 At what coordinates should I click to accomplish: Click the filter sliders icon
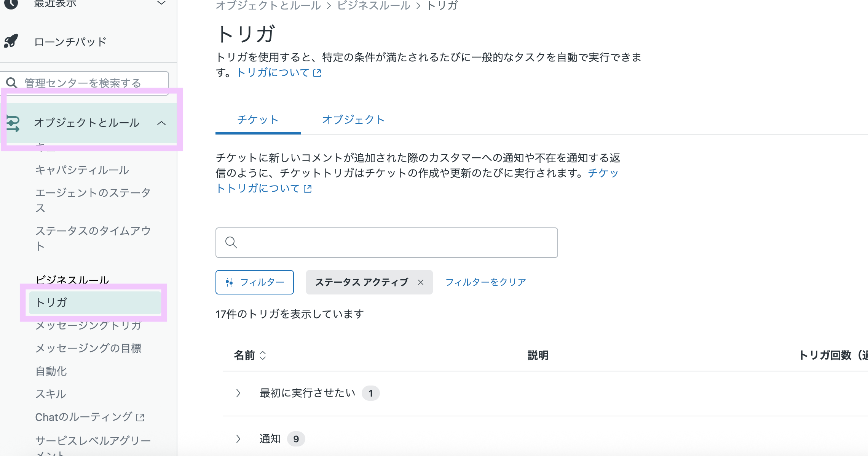(x=229, y=282)
